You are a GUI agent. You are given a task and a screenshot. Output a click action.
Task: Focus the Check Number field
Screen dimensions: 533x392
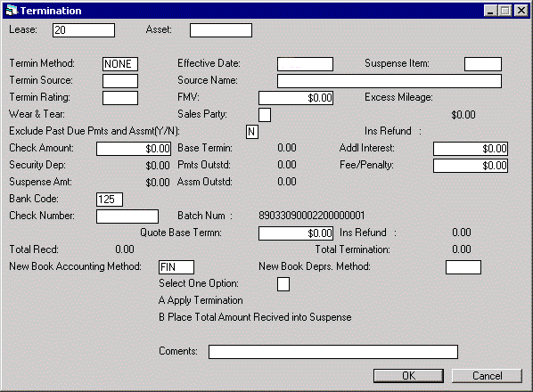click(127, 216)
